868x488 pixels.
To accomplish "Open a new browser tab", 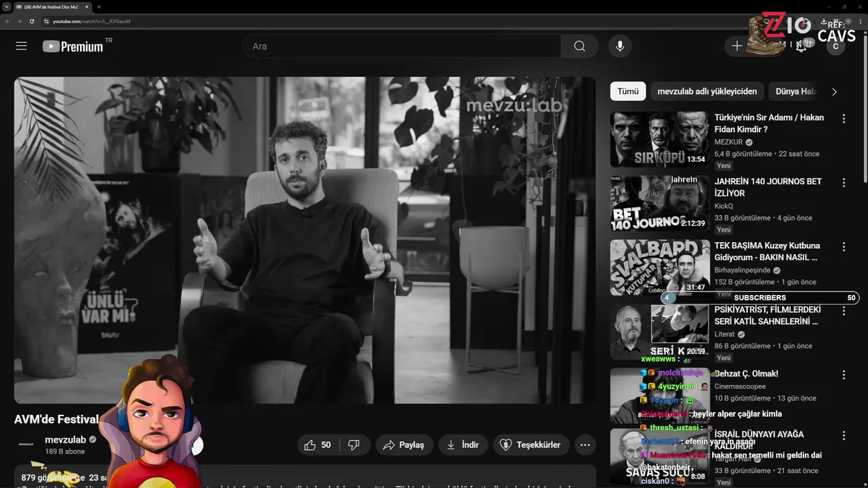I will (x=99, y=7).
